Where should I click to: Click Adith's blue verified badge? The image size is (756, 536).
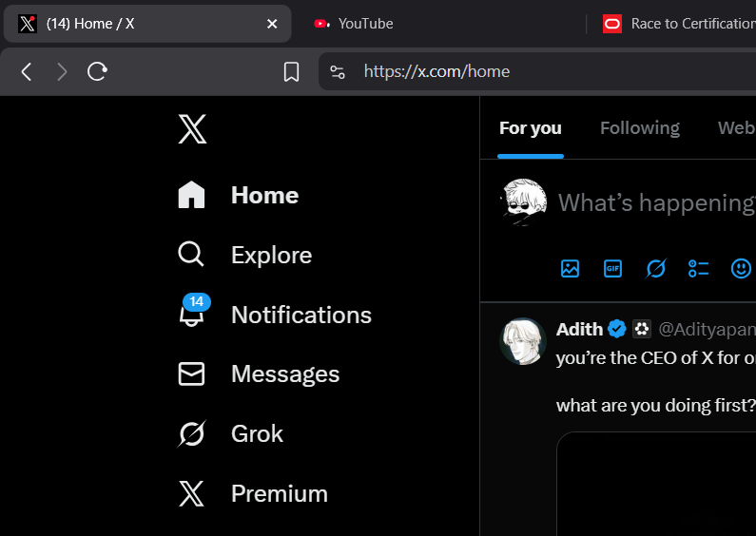click(616, 329)
